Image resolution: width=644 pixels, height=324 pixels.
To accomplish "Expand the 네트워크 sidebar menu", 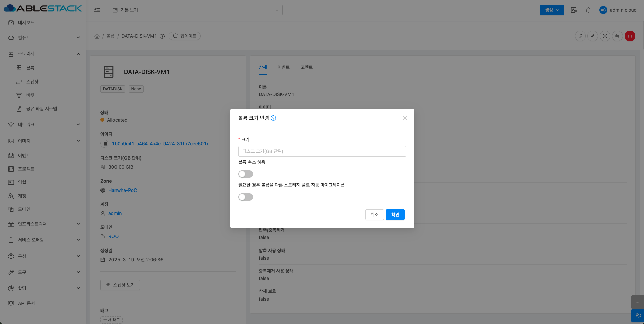I will tap(43, 125).
